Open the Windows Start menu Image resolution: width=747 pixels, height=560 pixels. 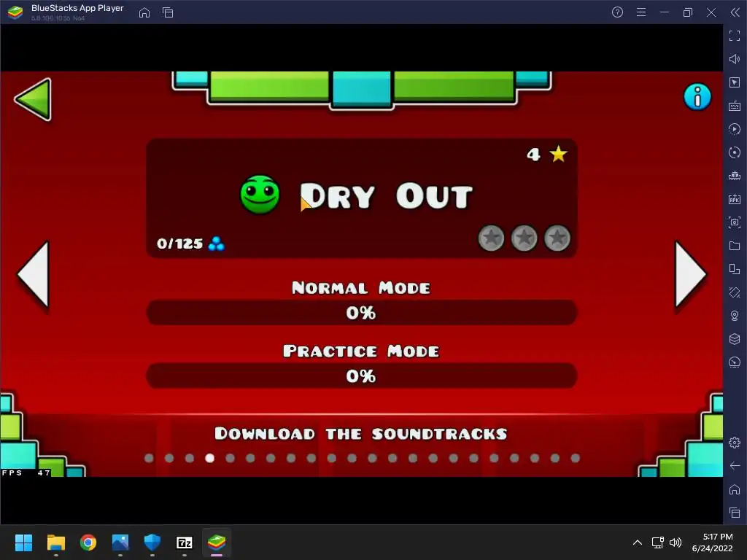pyautogui.click(x=23, y=542)
